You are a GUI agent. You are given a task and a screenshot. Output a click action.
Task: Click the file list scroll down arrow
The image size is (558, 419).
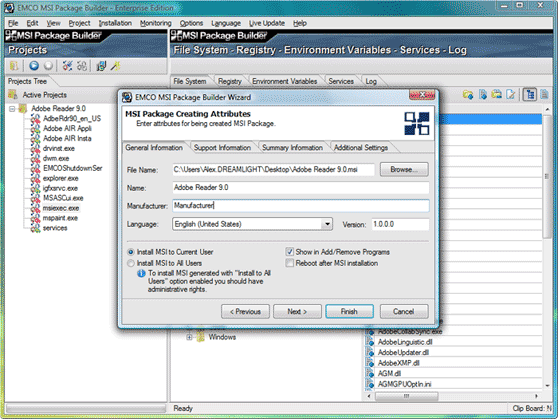coord(547,386)
